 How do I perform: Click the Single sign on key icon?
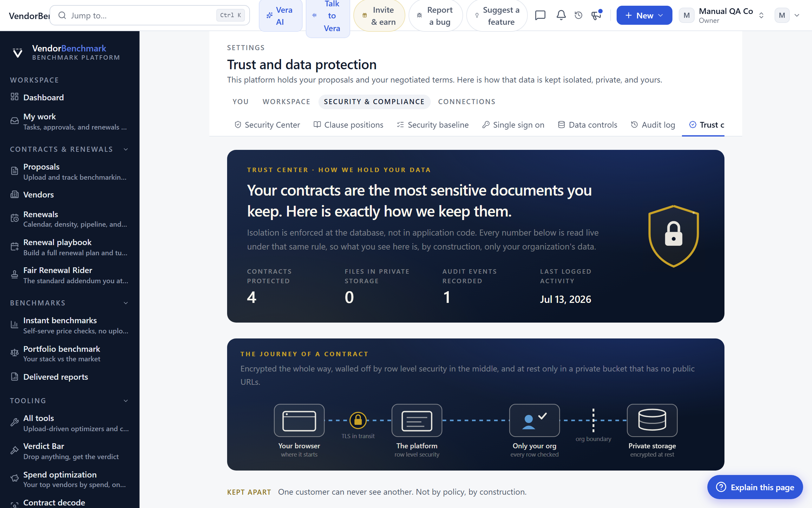[x=486, y=125]
